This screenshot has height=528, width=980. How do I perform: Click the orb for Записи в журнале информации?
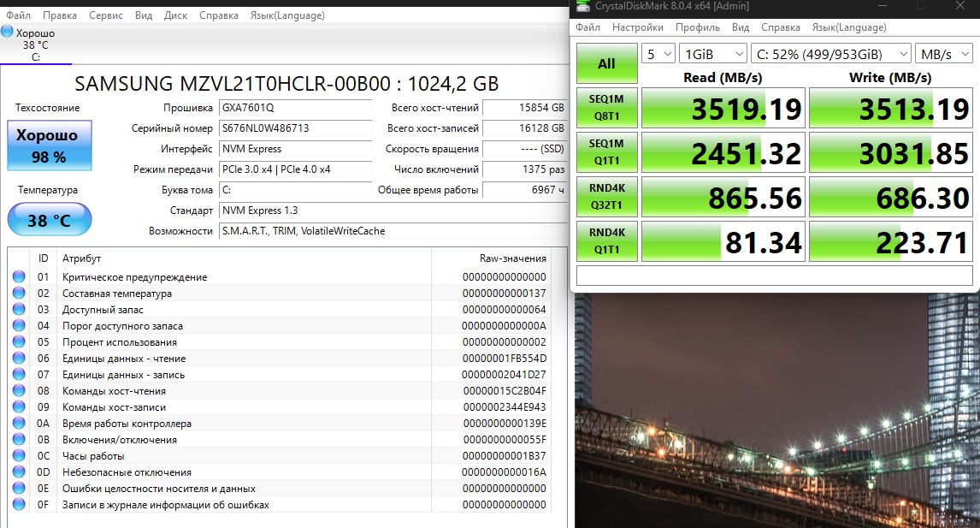(x=19, y=504)
